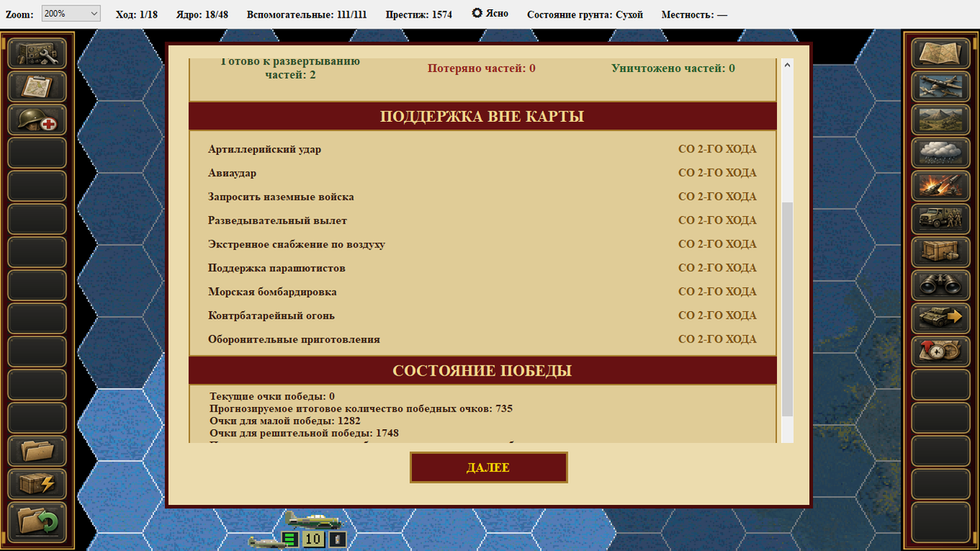980x551 pixels.
Task: Click Уничтожено частей: 0 text
Action: coord(673,68)
